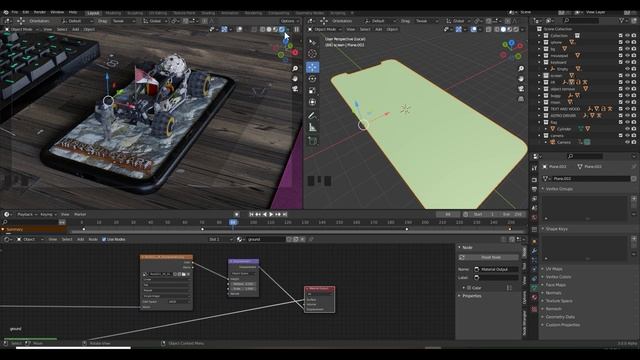
Task: Click Reset Node button in Node sidebar
Action: pyautogui.click(x=488, y=258)
